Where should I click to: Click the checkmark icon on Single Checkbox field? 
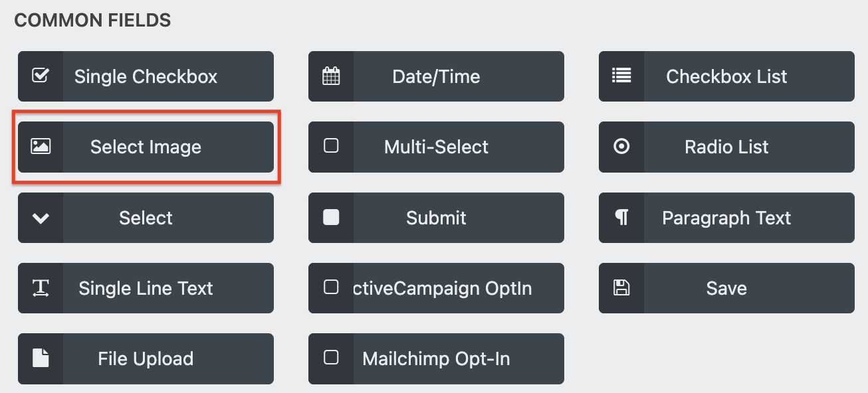click(x=40, y=76)
